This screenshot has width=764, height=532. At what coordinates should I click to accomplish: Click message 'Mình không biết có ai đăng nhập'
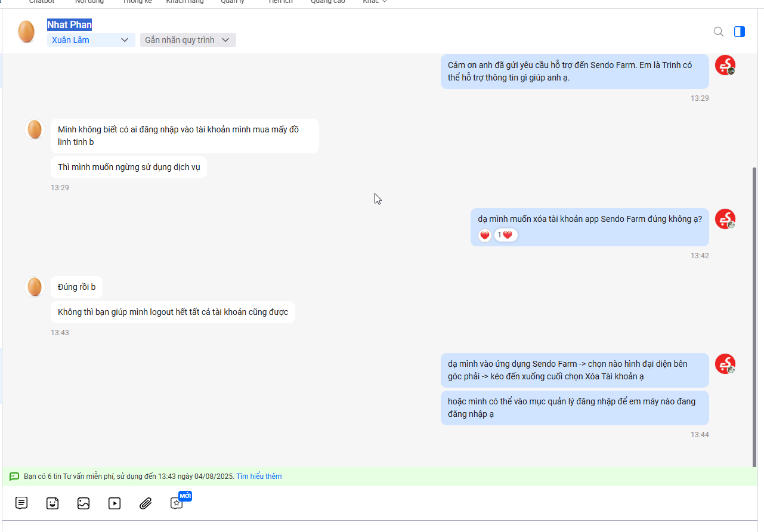click(x=185, y=136)
